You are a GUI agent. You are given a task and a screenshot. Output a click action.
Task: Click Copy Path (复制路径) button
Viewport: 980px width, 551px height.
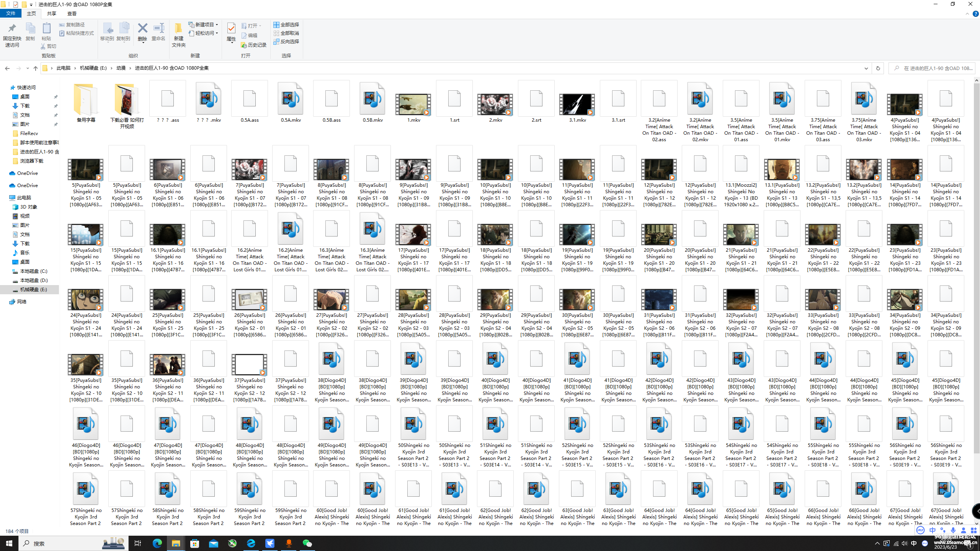(72, 24)
